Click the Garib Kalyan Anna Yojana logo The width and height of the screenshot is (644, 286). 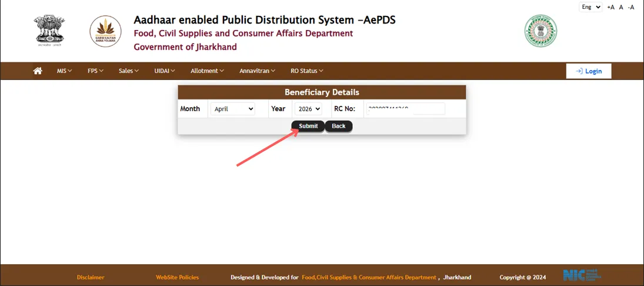coord(105,31)
